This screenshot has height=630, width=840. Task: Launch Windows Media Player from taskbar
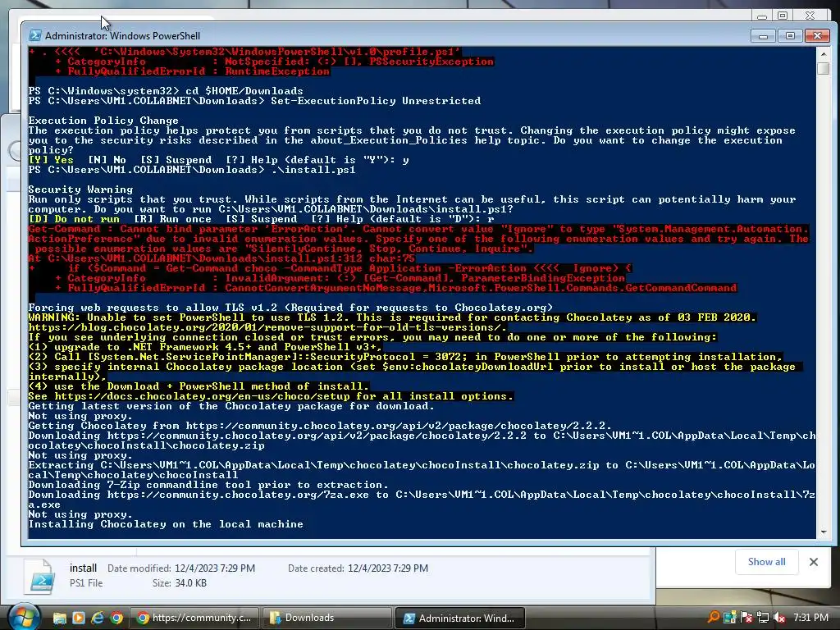[x=78, y=618]
